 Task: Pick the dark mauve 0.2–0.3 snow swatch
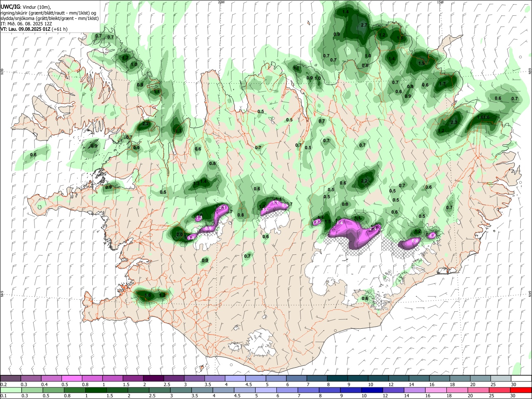(11, 378)
